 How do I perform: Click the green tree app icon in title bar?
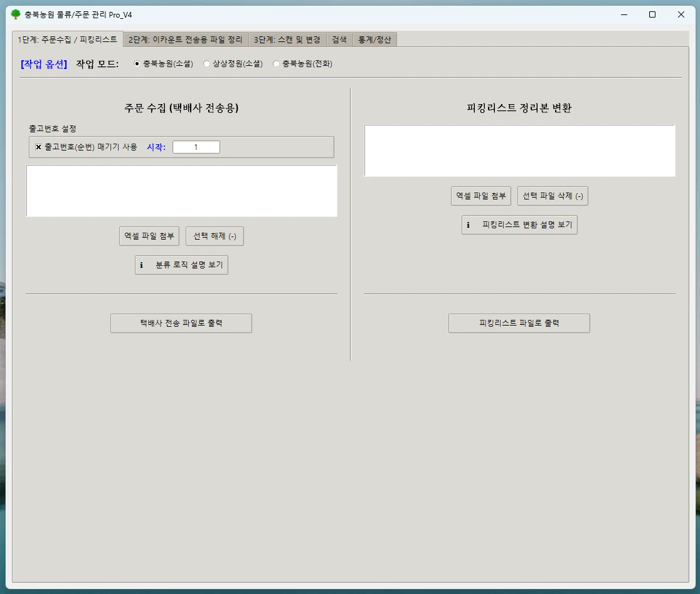[x=16, y=14]
